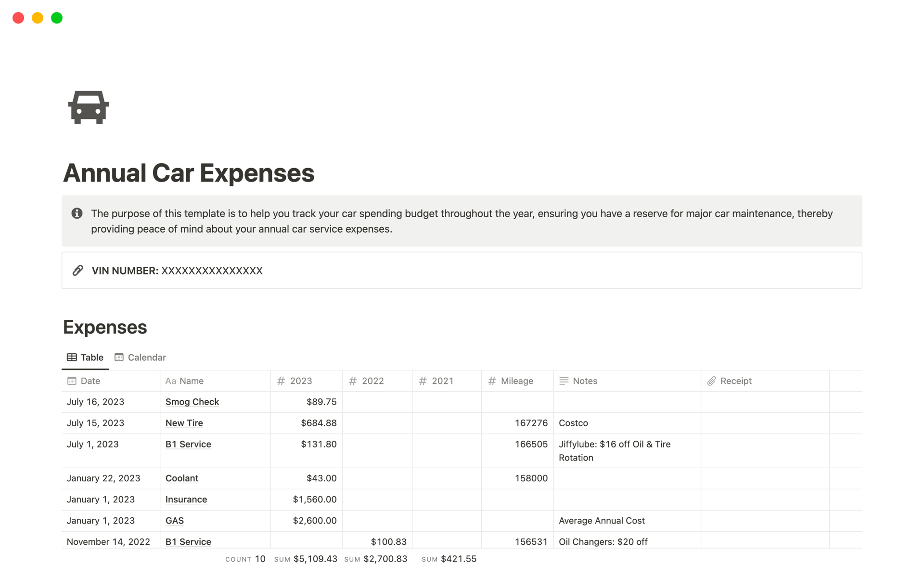Click the info icon in the callout
Screen dimensions: 924x578
tap(77, 213)
